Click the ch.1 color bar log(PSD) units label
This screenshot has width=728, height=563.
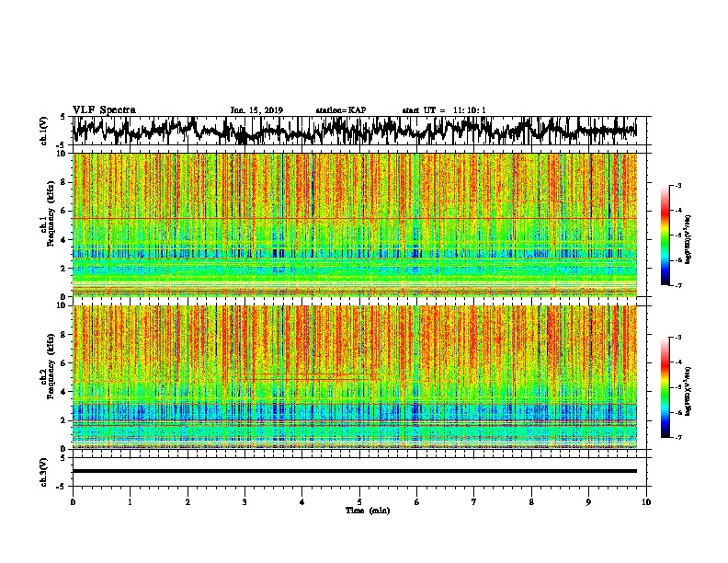pyautogui.click(x=688, y=239)
